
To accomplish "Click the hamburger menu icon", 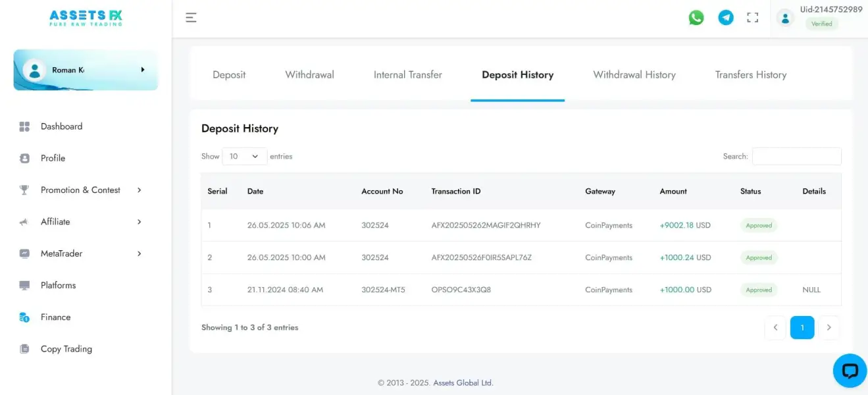I will coord(191,18).
